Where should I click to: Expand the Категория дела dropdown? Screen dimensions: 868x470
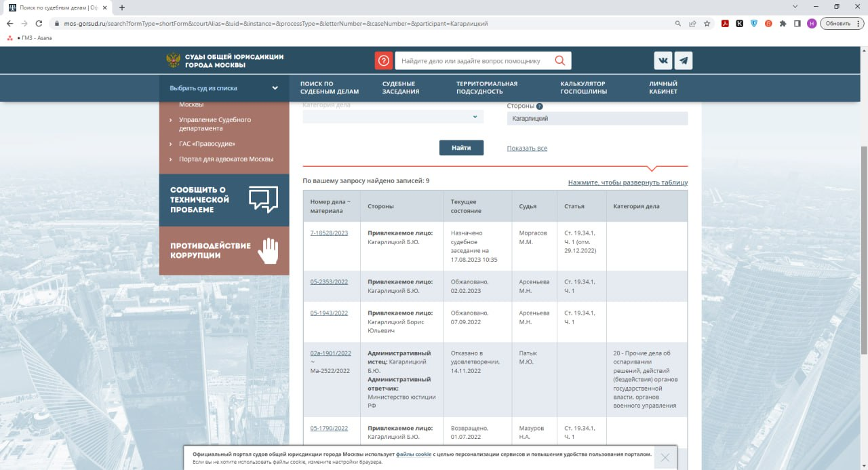(393, 117)
